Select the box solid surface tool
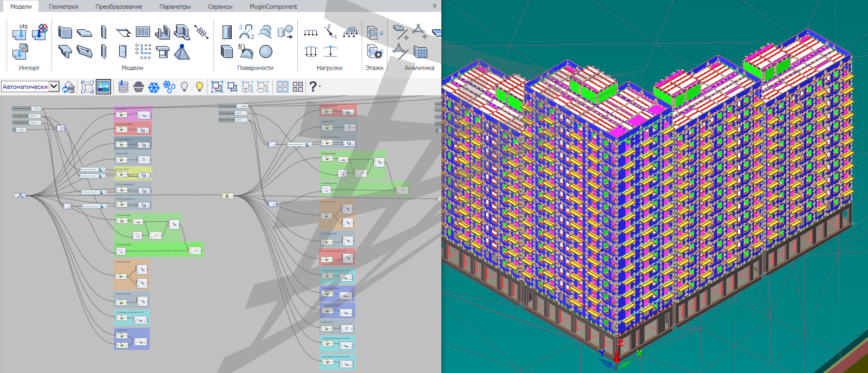The image size is (868, 373). (x=227, y=52)
